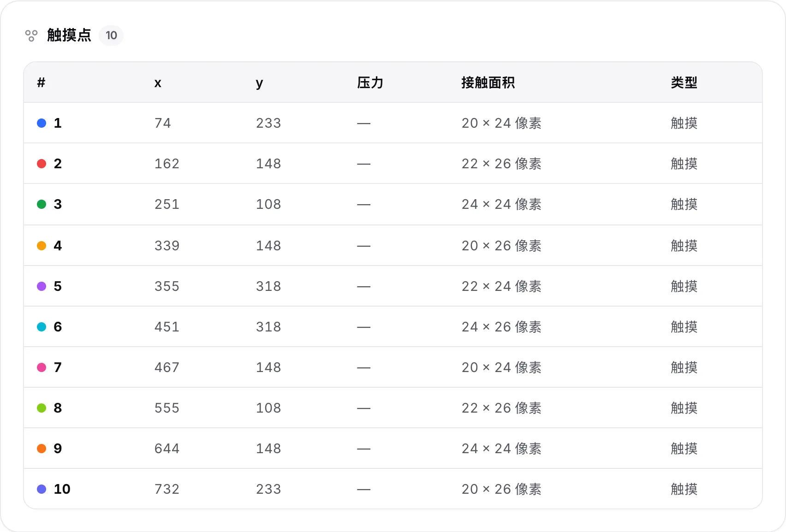Click the y column header
Screen dimensions: 786x532
(x=259, y=83)
